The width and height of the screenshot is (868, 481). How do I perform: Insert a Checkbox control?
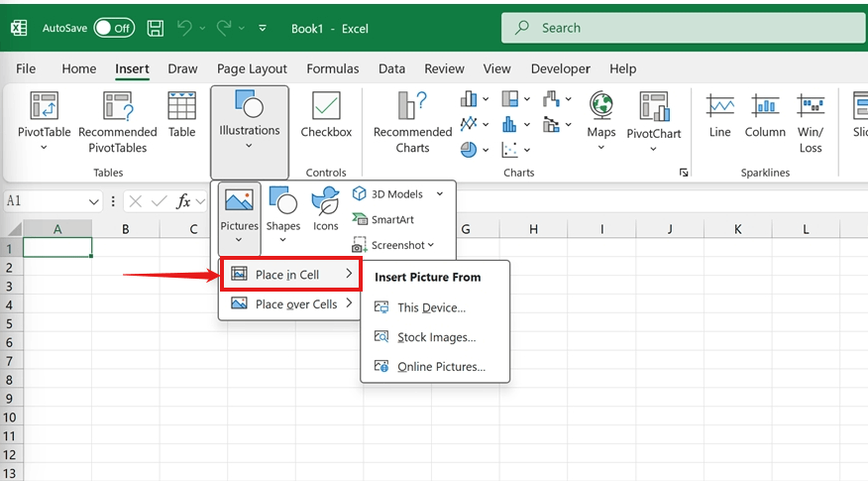coord(326,115)
